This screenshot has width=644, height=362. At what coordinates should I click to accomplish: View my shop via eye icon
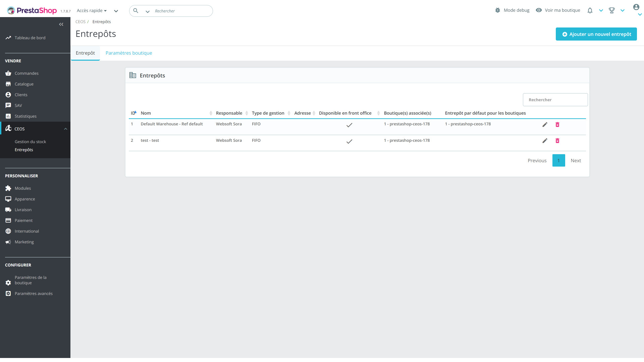[x=539, y=10]
